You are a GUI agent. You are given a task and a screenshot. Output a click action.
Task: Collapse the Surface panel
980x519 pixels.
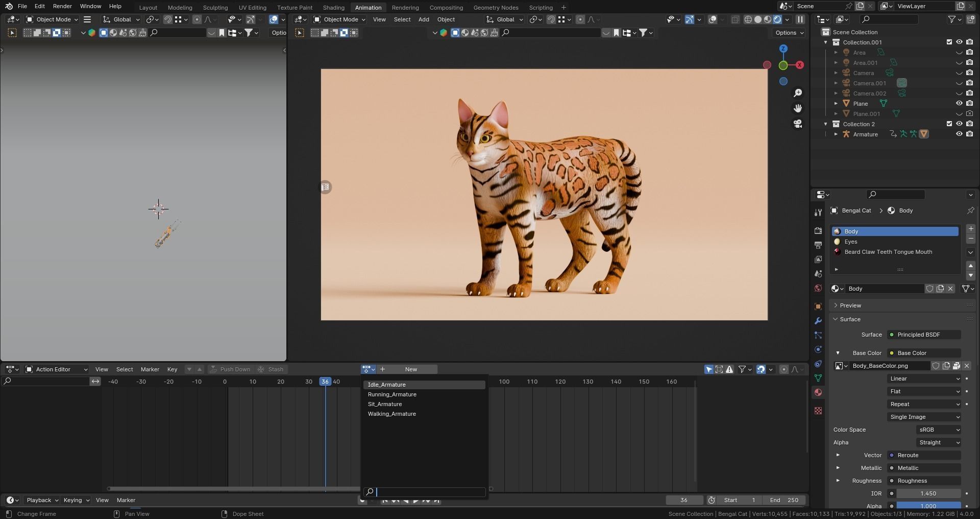pos(850,319)
